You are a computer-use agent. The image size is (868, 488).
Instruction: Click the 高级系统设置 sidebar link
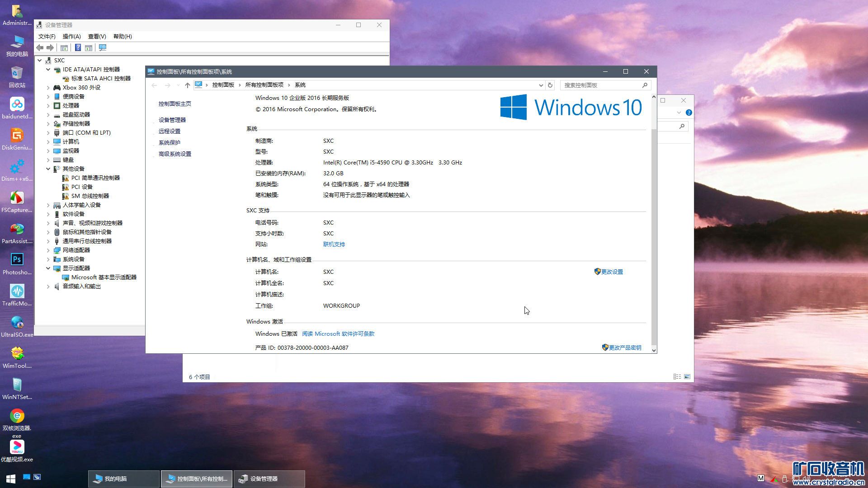tap(175, 154)
